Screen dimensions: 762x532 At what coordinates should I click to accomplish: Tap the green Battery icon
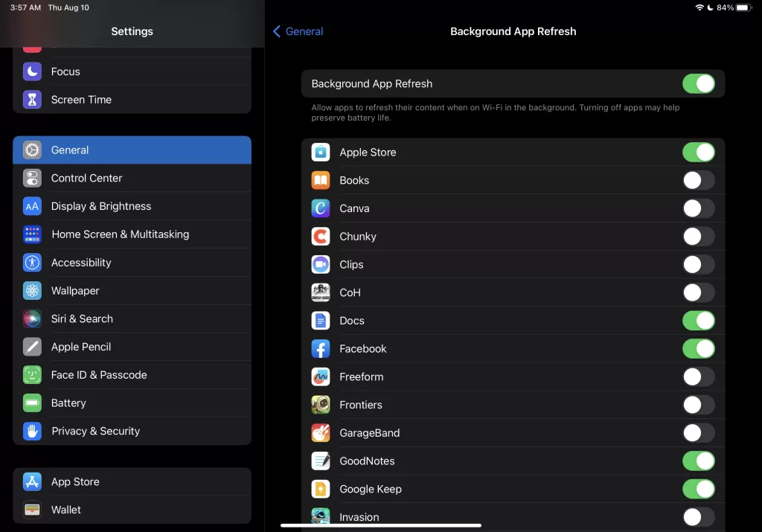(x=32, y=403)
